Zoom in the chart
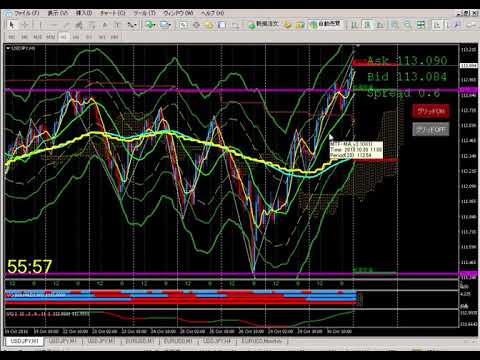Image resolution: width=480 pixels, height=360 pixels. (395, 25)
